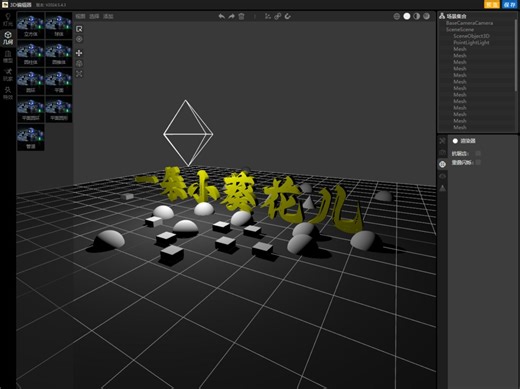Click the chain link toolbar icon
The image size is (520, 389).
278,16
